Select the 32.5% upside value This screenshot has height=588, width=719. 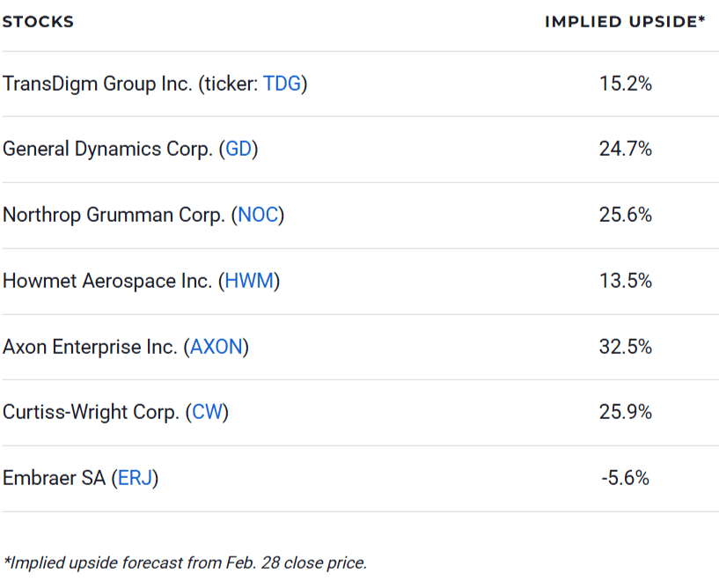[x=625, y=347]
